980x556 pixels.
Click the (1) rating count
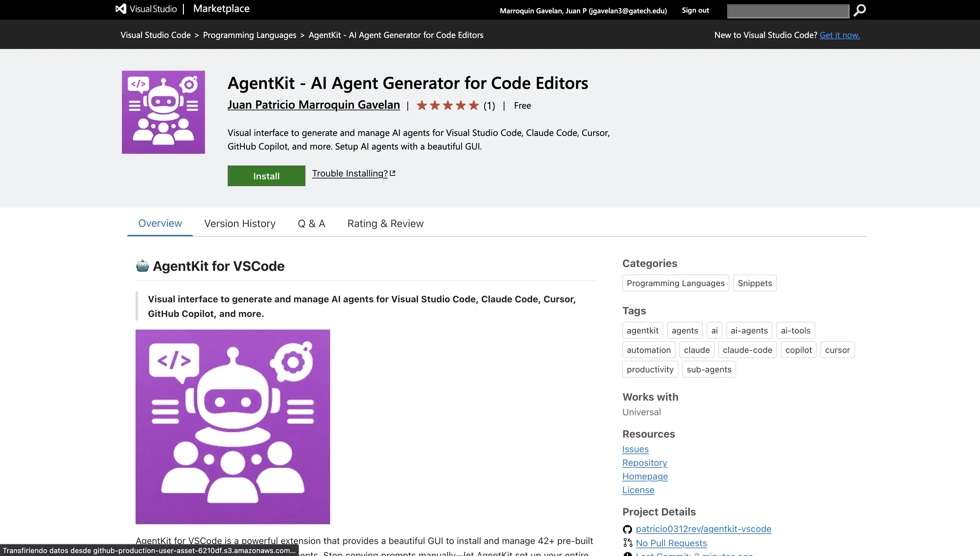(x=489, y=106)
